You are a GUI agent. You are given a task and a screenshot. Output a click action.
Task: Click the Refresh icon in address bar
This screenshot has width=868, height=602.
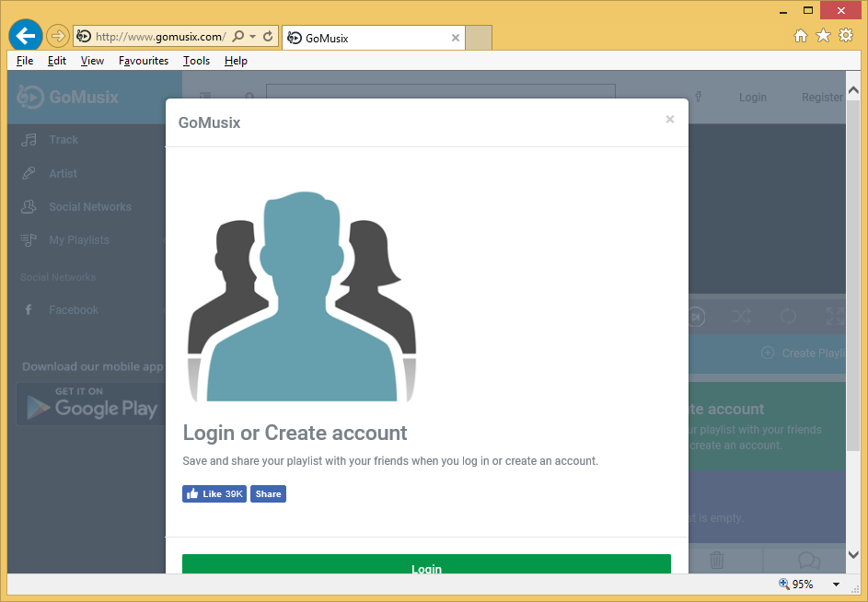pos(268,37)
